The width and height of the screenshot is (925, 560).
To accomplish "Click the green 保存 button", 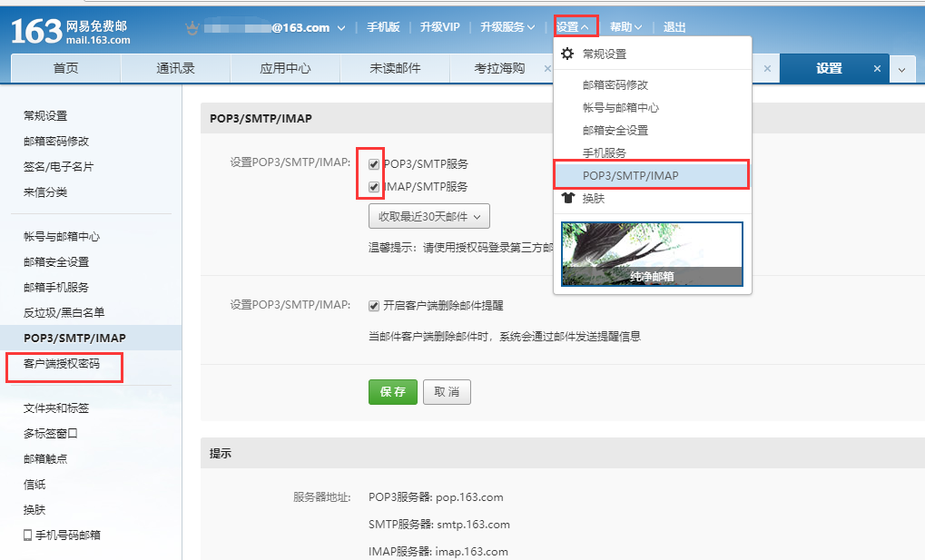I will tap(393, 392).
